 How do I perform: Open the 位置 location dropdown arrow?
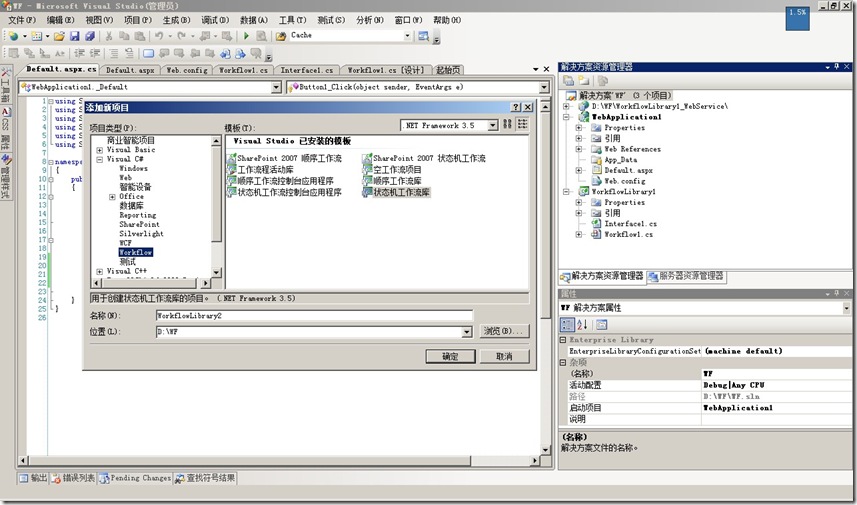pos(467,332)
